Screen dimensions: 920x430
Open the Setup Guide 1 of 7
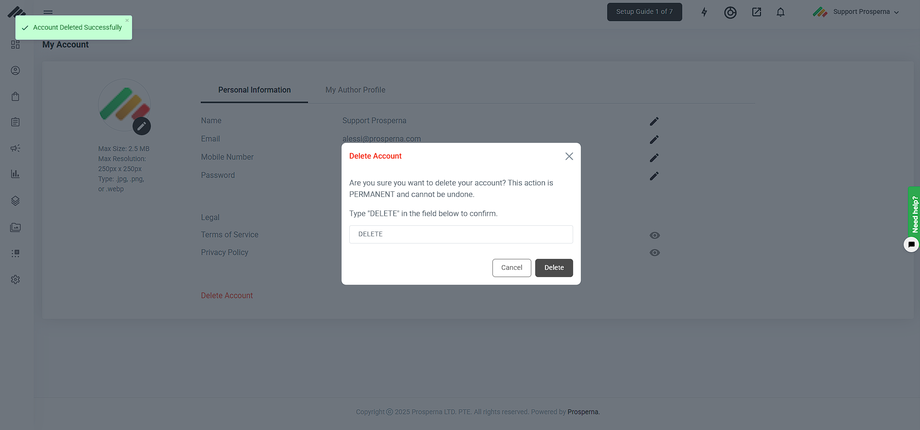click(644, 12)
